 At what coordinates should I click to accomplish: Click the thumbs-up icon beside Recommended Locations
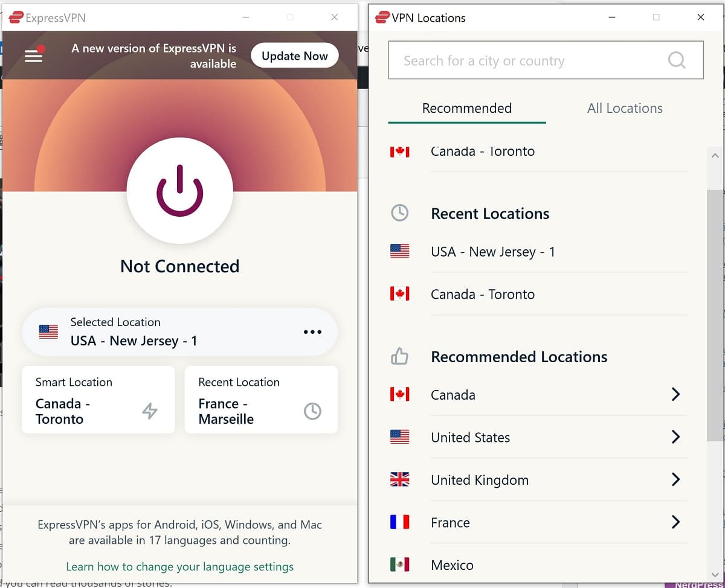399,357
